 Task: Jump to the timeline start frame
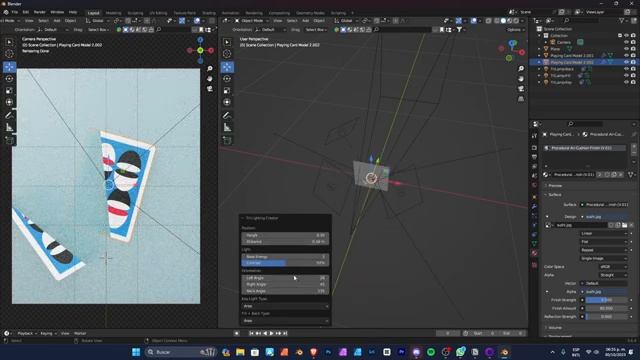(251, 333)
